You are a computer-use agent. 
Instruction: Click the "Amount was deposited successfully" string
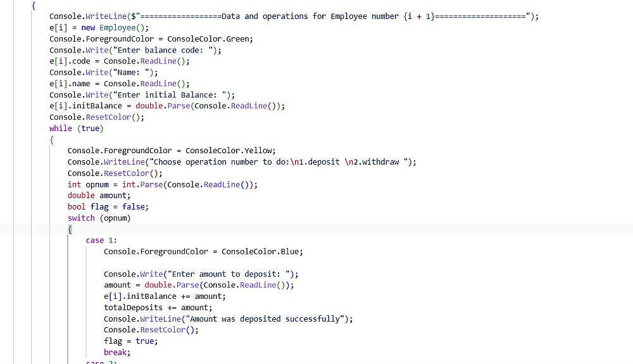point(265,319)
